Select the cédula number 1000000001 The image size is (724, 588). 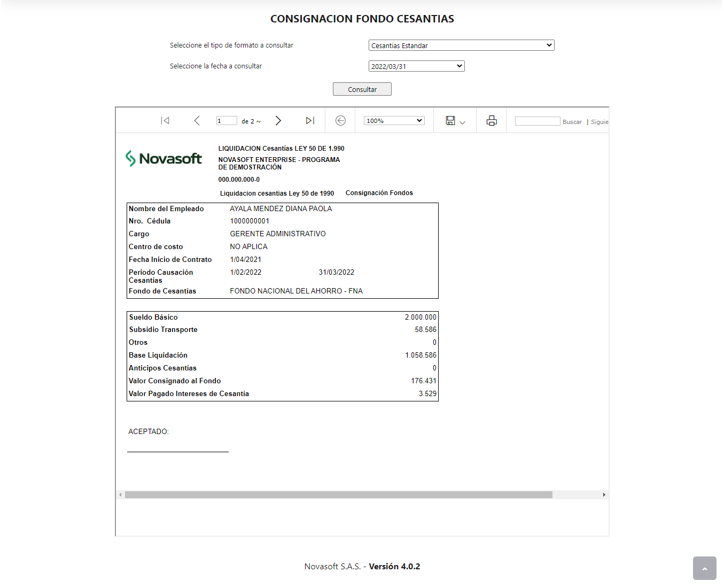(x=250, y=221)
